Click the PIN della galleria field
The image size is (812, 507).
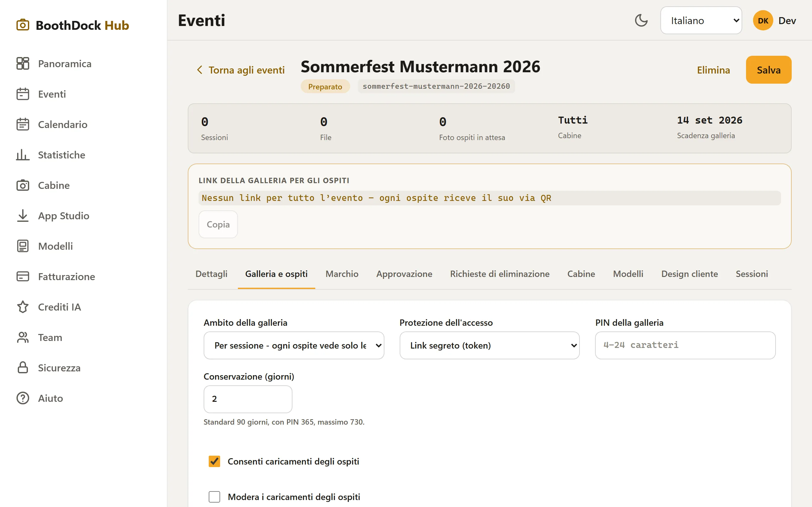[x=685, y=345]
